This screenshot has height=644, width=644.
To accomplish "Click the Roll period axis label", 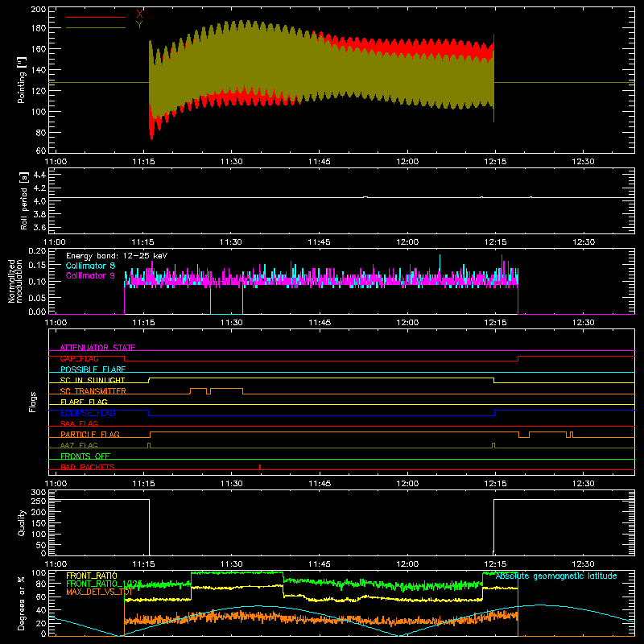I will point(24,200).
